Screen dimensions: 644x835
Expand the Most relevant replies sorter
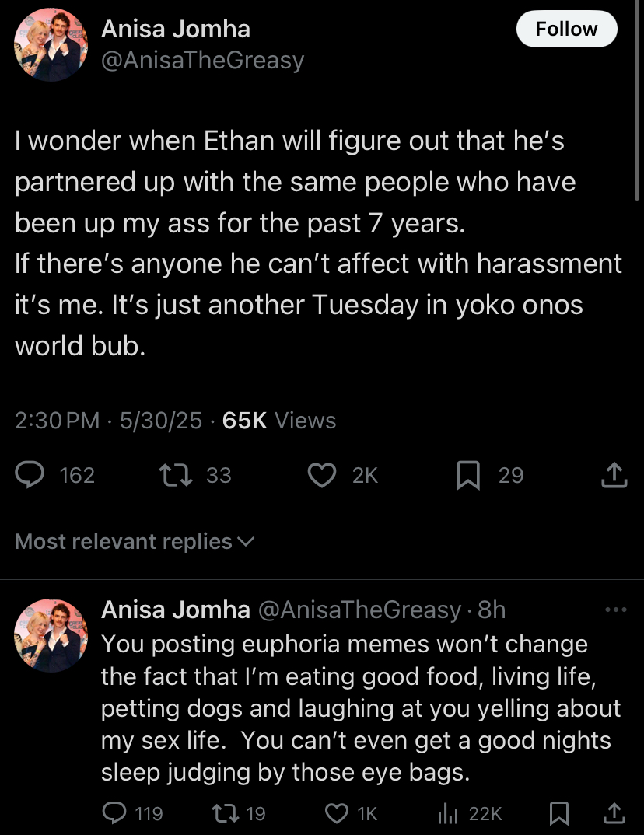click(x=135, y=542)
